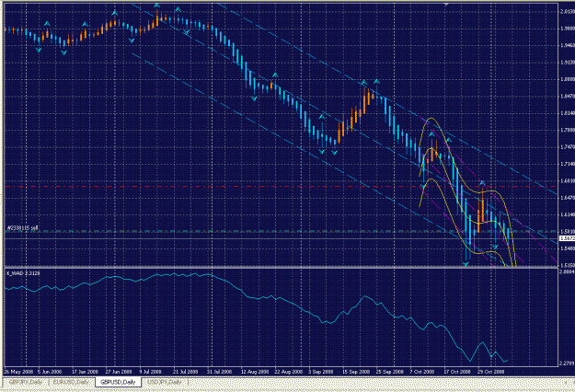The width and height of the screenshot is (575, 392).
Task: Click the 25 Sep 2008 date label
Action: 389,372
